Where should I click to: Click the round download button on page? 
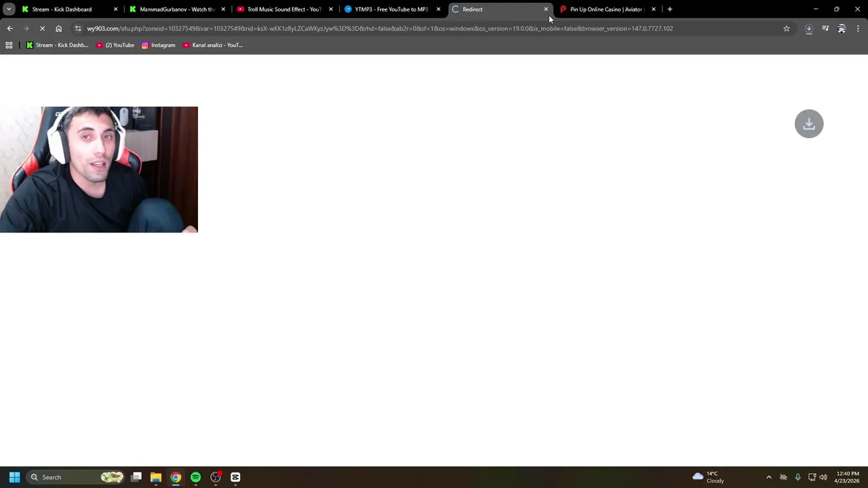pos(809,124)
